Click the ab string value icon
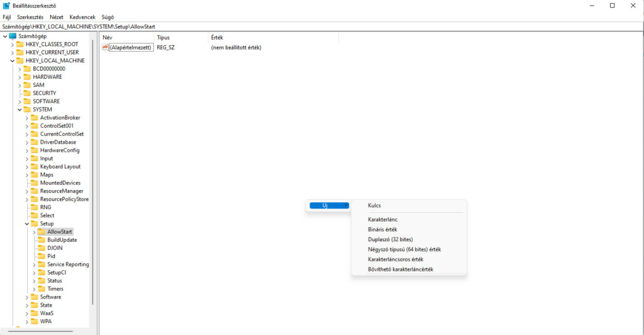Screen dimensions: 644x335 (x=105, y=47)
